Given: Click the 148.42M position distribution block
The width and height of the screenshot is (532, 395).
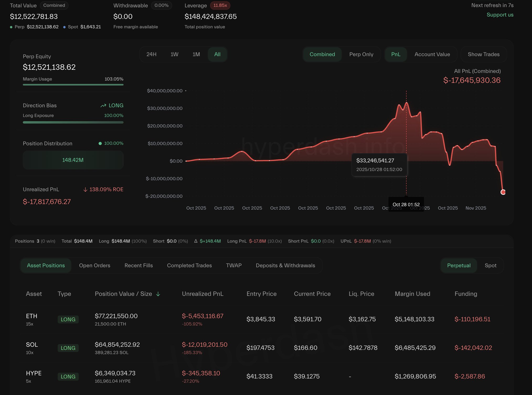Looking at the screenshot, I should [x=73, y=160].
